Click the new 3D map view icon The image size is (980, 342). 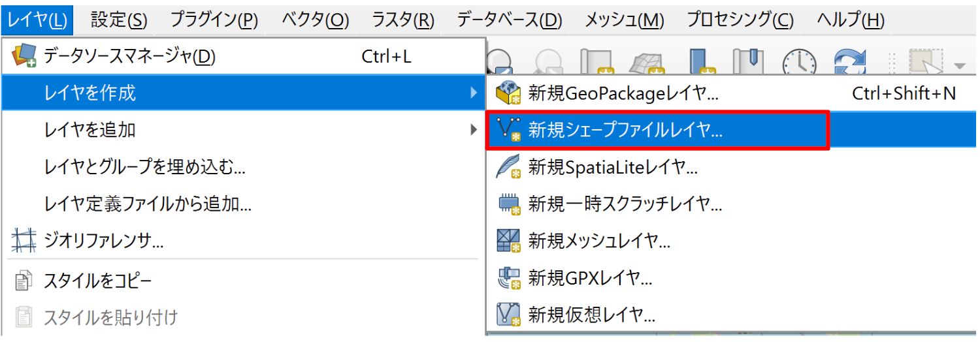(647, 62)
